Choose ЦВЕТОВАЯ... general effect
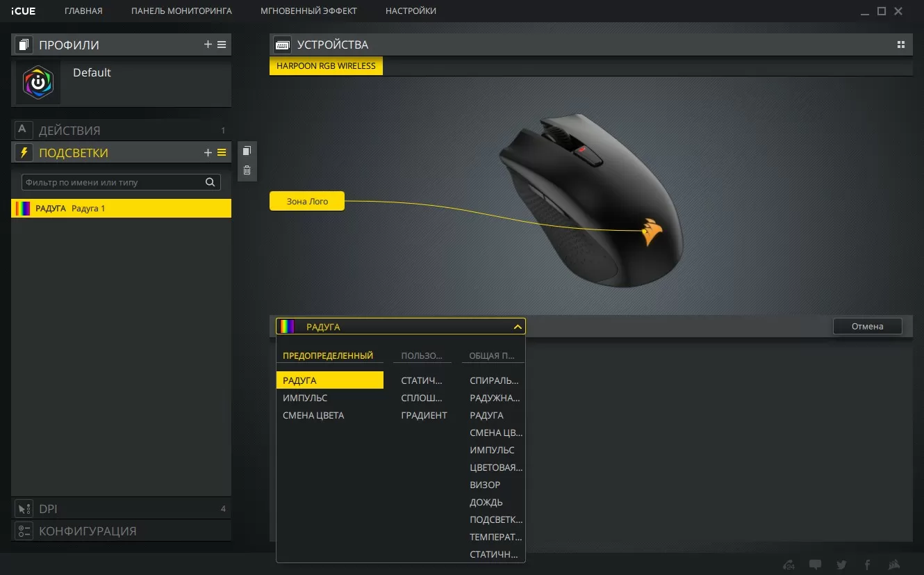The width and height of the screenshot is (924, 575). (496, 467)
